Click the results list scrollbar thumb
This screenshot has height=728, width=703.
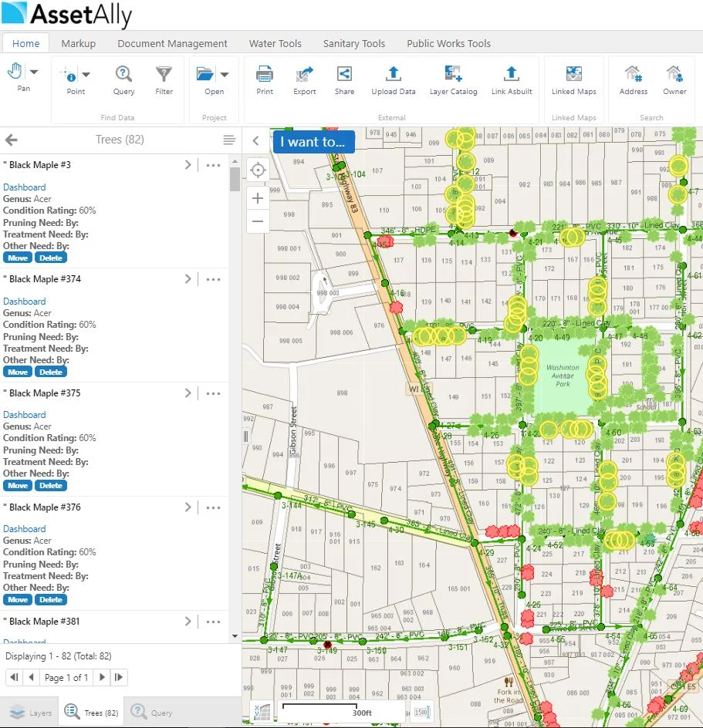(235, 179)
